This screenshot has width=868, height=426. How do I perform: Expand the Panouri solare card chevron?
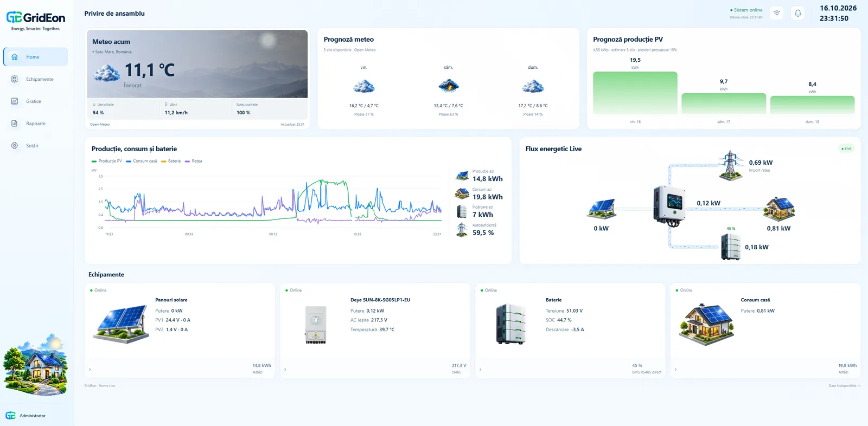(x=90, y=370)
